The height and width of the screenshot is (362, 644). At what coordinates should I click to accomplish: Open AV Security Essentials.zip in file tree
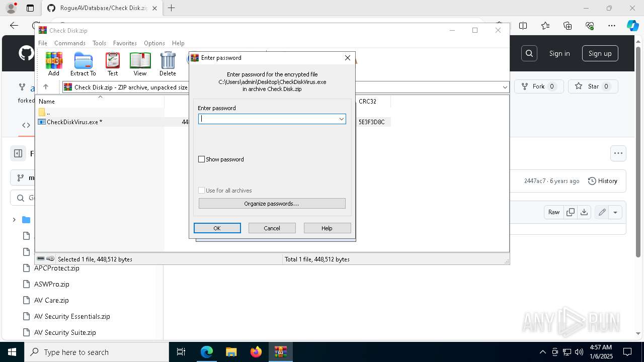point(72,316)
